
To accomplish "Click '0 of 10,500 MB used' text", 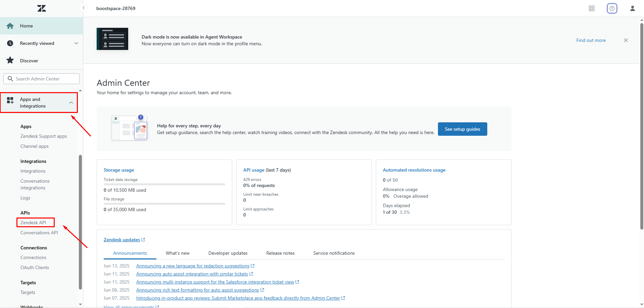I will 125,190.
